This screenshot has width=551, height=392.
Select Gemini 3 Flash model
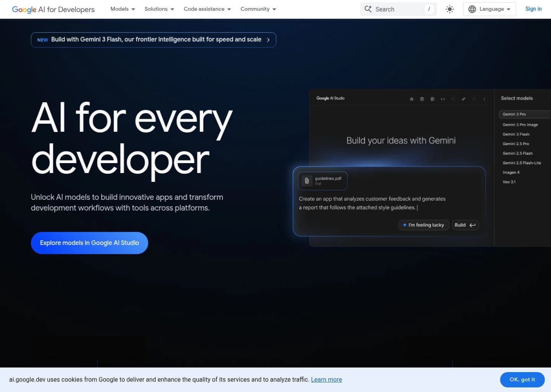pyautogui.click(x=516, y=134)
